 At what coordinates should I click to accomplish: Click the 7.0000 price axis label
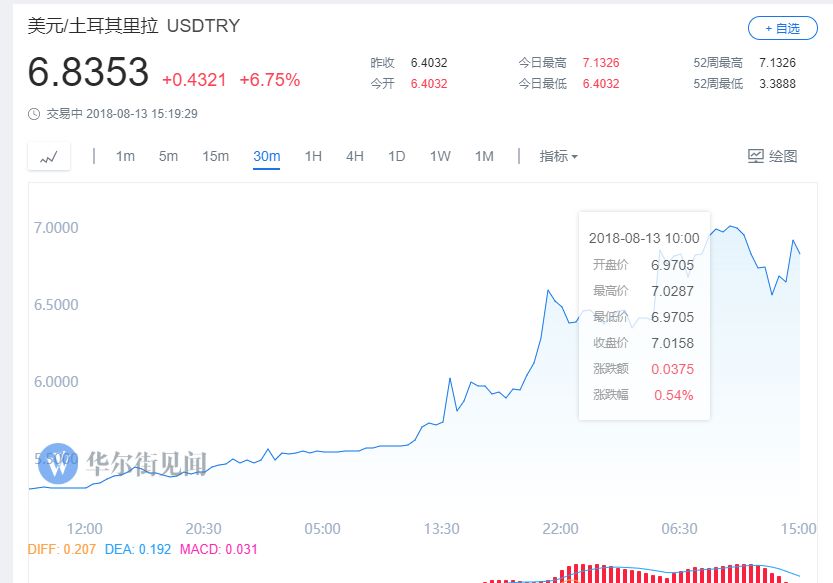coord(56,228)
